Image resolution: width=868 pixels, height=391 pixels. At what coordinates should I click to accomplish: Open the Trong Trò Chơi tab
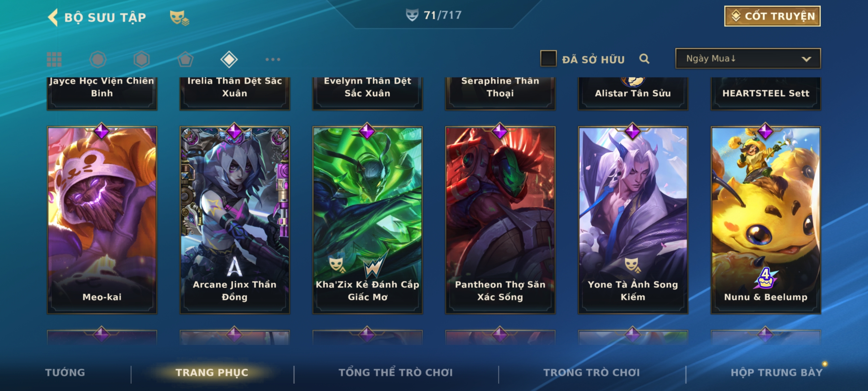[x=592, y=373]
